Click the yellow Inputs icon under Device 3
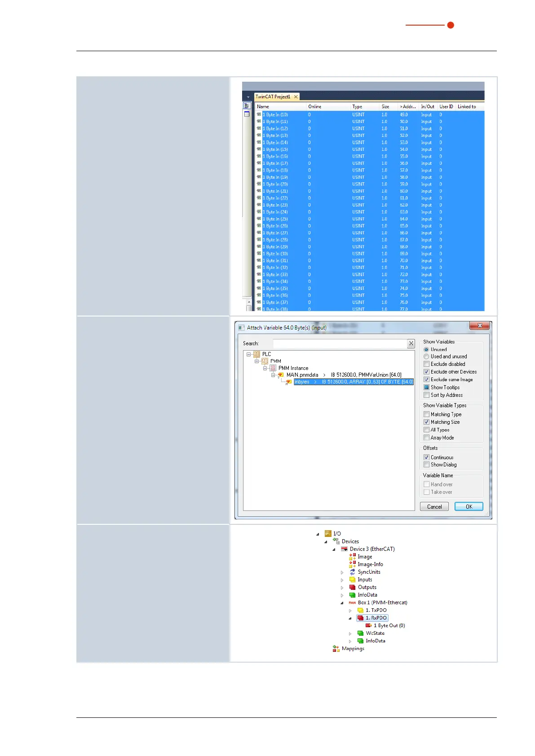Screen dimensions: 535x756 pyautogui.click(x=353, y=580)
